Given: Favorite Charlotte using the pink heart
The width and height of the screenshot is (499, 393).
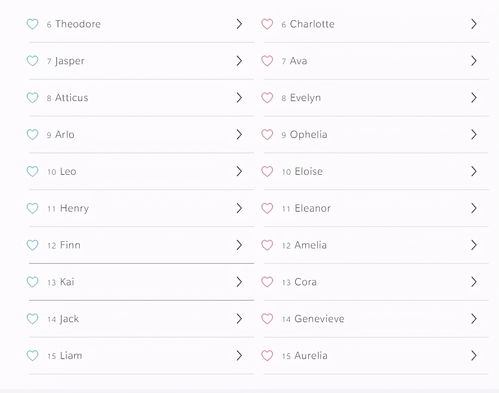Looking at the screenshot, I should click(267, 24).
